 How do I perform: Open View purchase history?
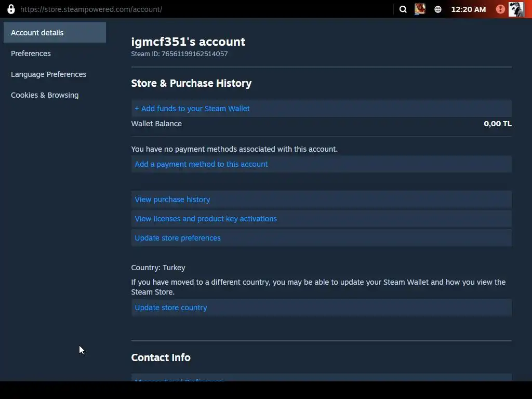(x=321, y=199)
